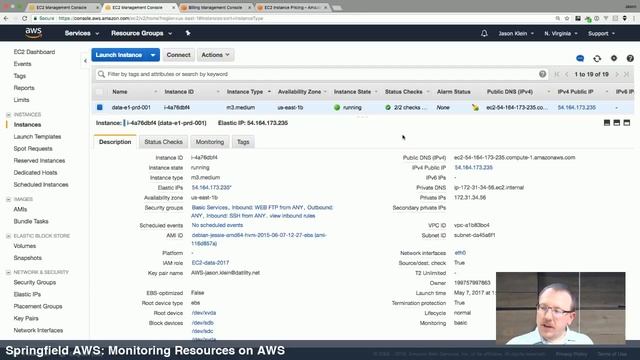The width and height of the screenshot is (640, 360).
Task: Click the IPv4 Public IP 54.164.173.235 in table row
Action: [x=576, y=107]
